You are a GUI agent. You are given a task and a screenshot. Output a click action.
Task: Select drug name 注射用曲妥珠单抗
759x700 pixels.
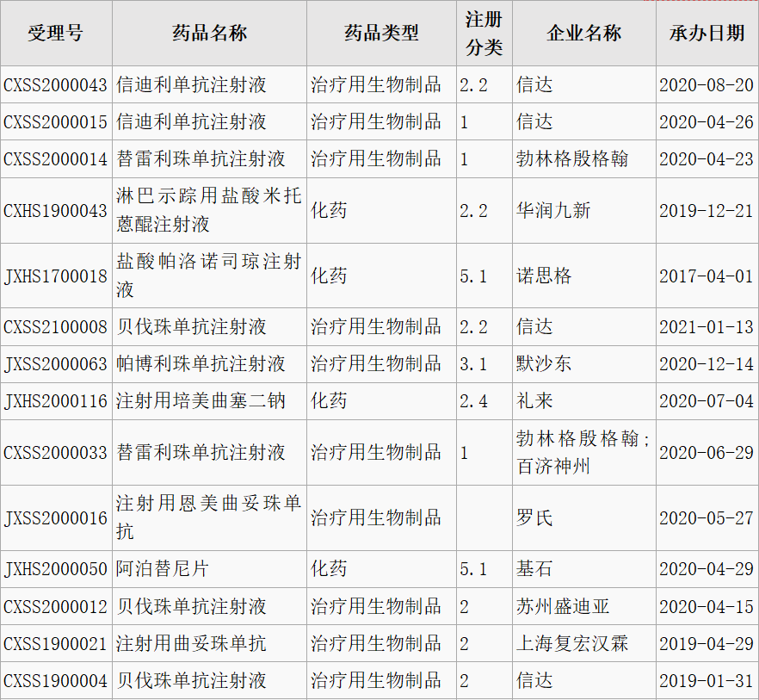pyautogui.click(x=191, y=643)
